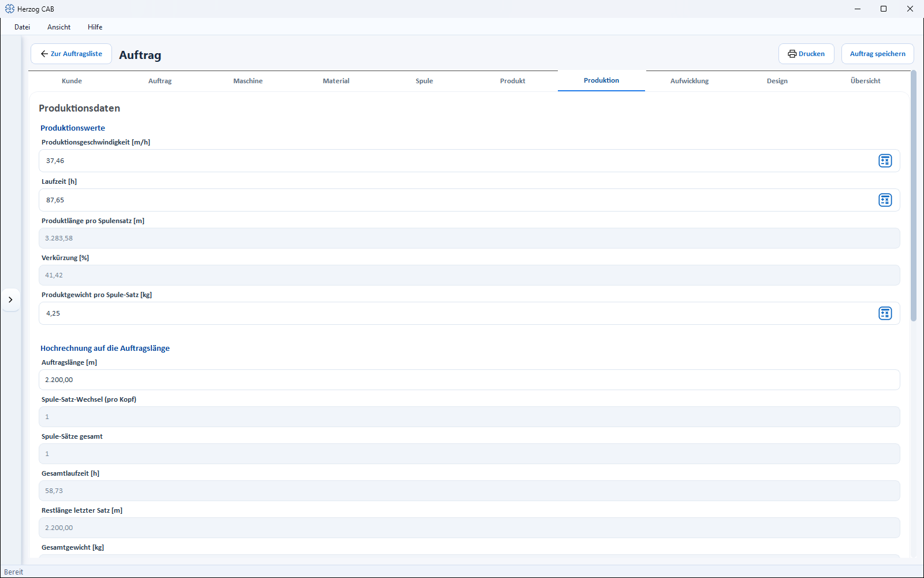Image resolution: width=924 pixels, height=578 pixels.
Task: Click the Produktionswerte section heading
Action: point(73,128)
